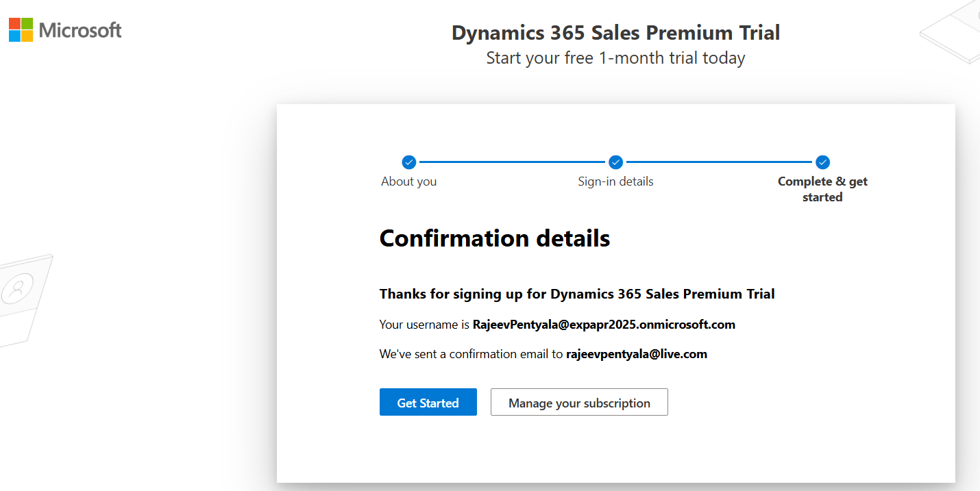Screen dimensions: 980x491
Task: Click the About you step checkmark circle
Action: [408, 162]
